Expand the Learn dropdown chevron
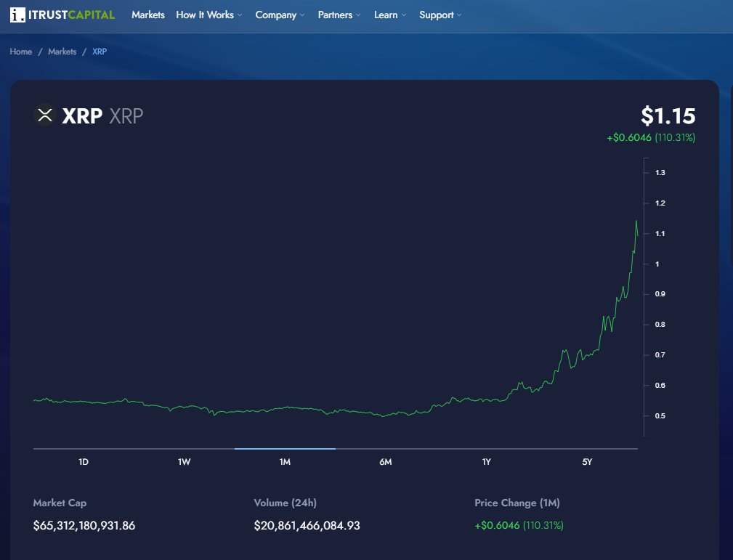This screenshot has width=733, height=560. (404, 15)
